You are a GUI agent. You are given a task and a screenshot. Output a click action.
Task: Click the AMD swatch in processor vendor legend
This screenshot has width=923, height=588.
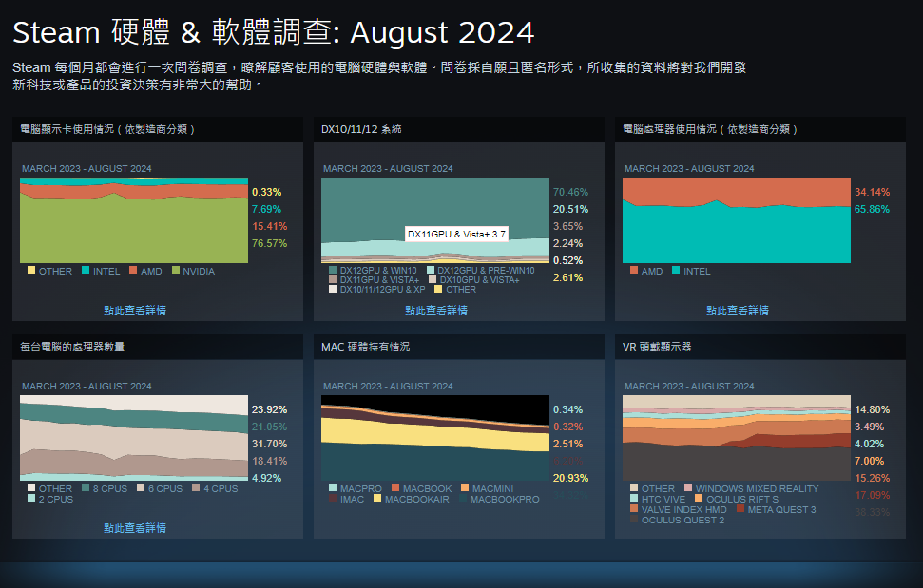[x=634, y=271]
